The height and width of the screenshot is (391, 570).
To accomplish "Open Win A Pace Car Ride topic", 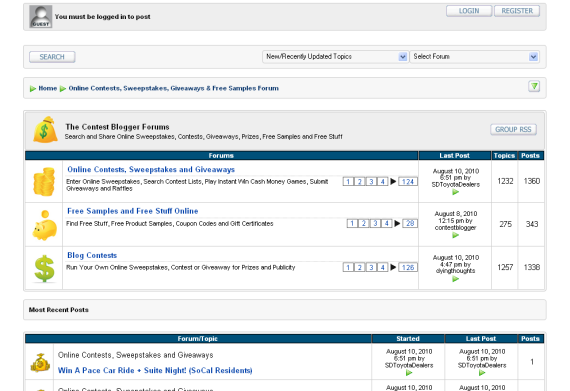I will 155,370.
